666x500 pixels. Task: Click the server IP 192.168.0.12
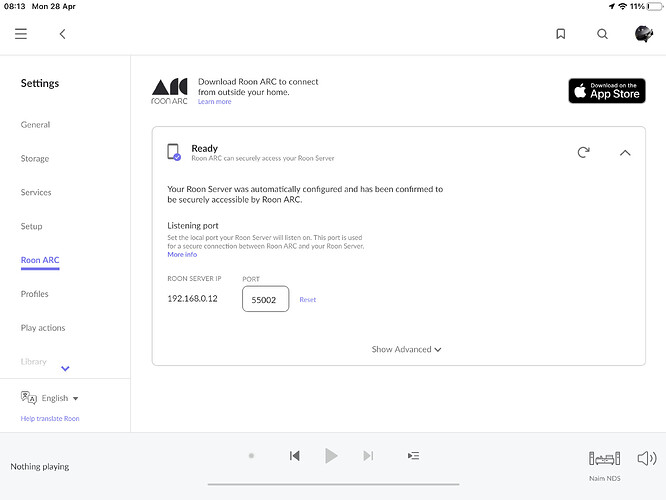tap(192, 299)
